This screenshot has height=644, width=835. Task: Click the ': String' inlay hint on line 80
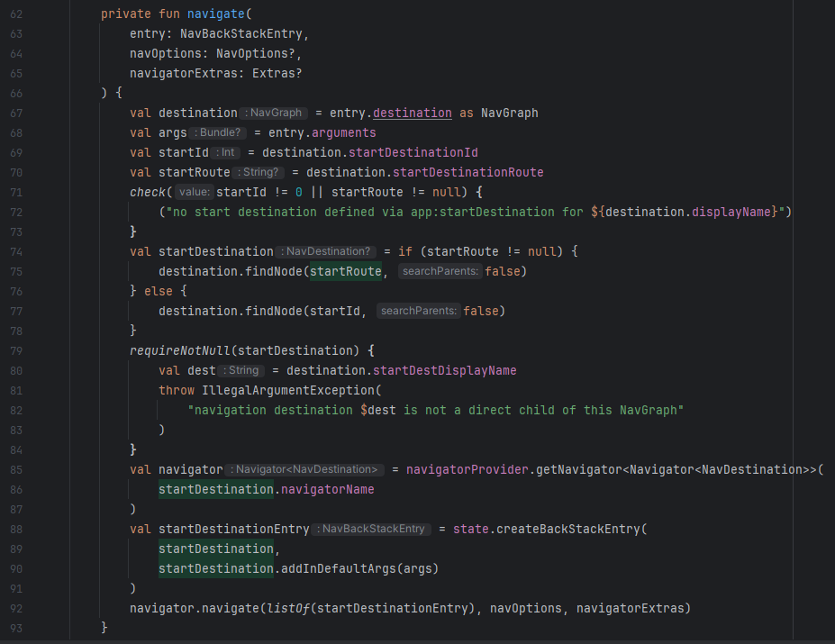pyautogui.click(x=241, y=370)
